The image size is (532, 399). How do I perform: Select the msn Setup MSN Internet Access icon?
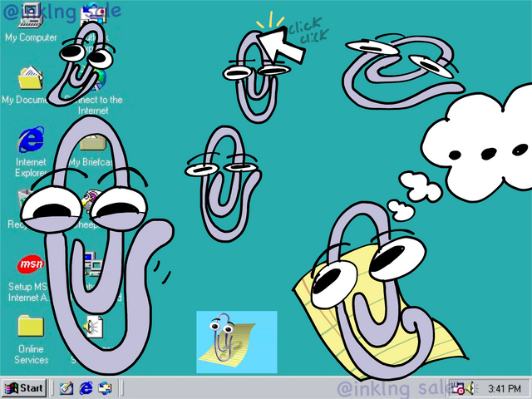tap(31, 264)
